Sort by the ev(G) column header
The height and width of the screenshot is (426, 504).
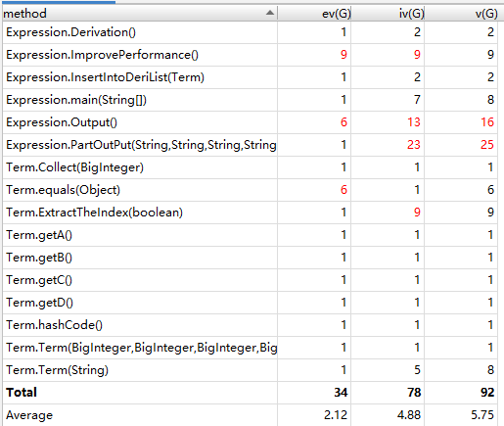(314, 14)
